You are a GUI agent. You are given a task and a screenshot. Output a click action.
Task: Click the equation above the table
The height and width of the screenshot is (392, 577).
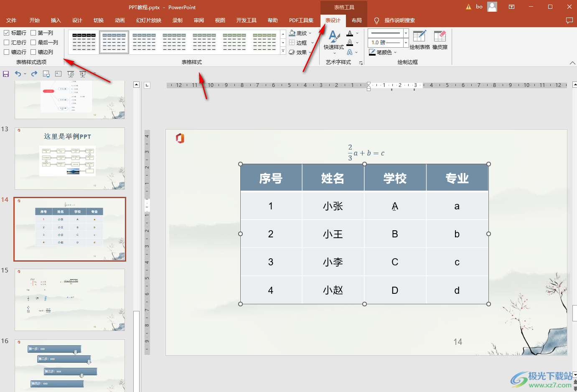pyautogui.click(x=366, y=153)
